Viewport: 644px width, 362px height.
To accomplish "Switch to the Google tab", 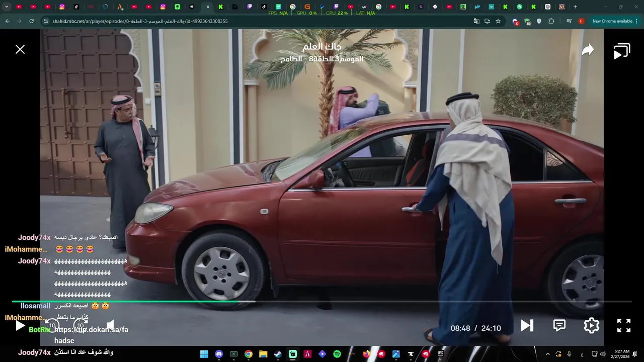I will (x=293, y=7).
